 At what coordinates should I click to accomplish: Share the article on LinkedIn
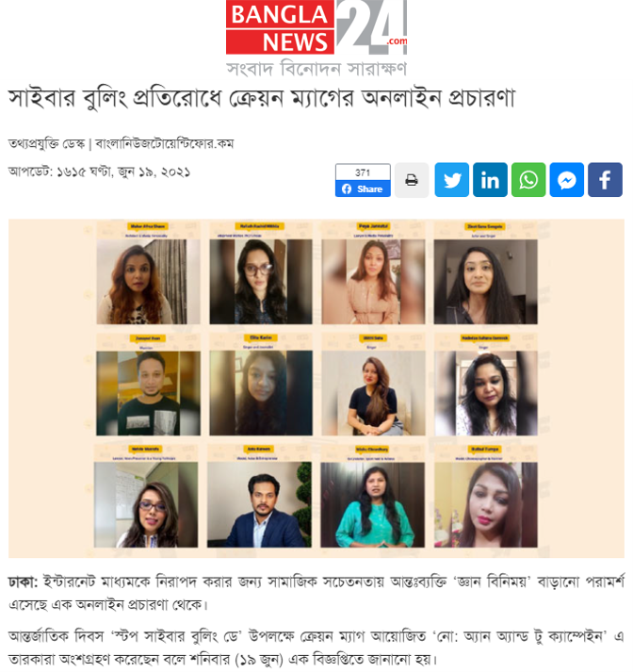point(490,180)
